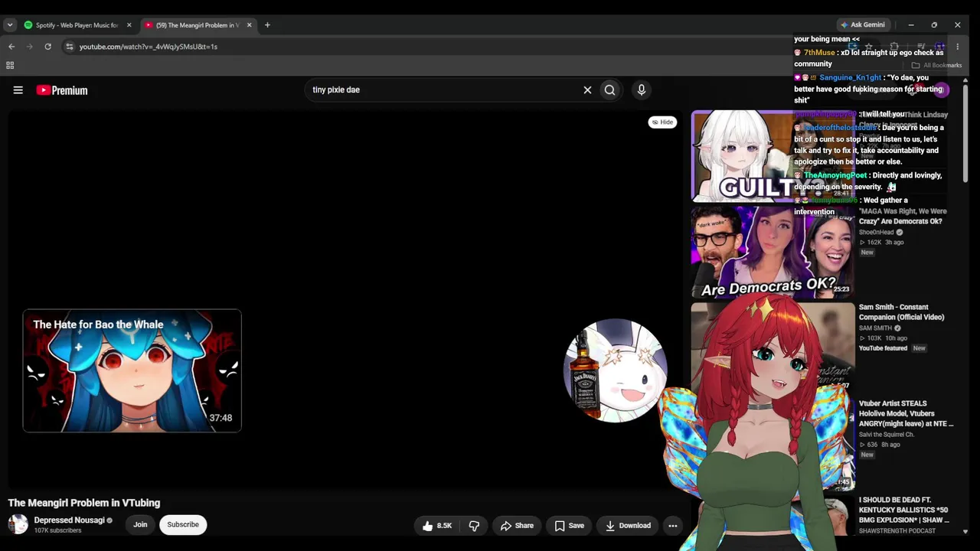Close the Spotify Web Player tab
Image resolution: width=980 pixels, height=551 pixels.
[129, 25]
